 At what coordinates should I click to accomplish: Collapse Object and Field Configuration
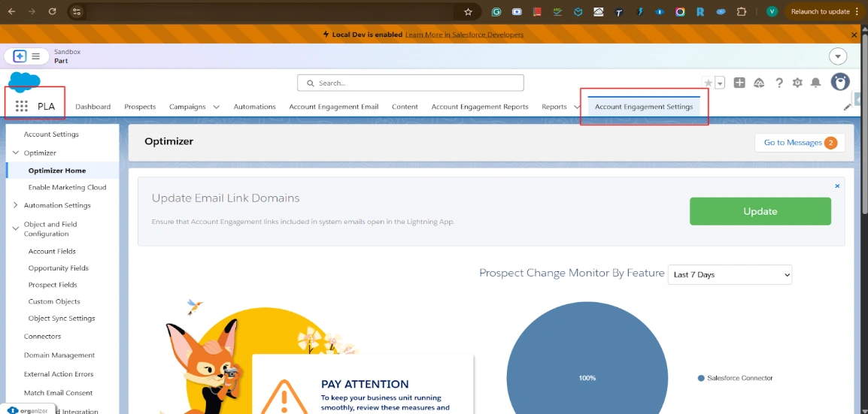point(15,228)
